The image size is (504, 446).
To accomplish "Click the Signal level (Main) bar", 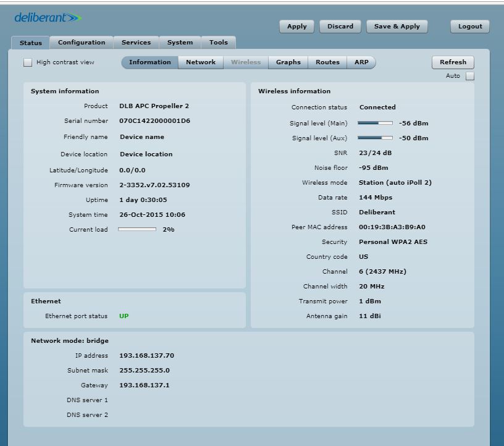I will point(375,123).
